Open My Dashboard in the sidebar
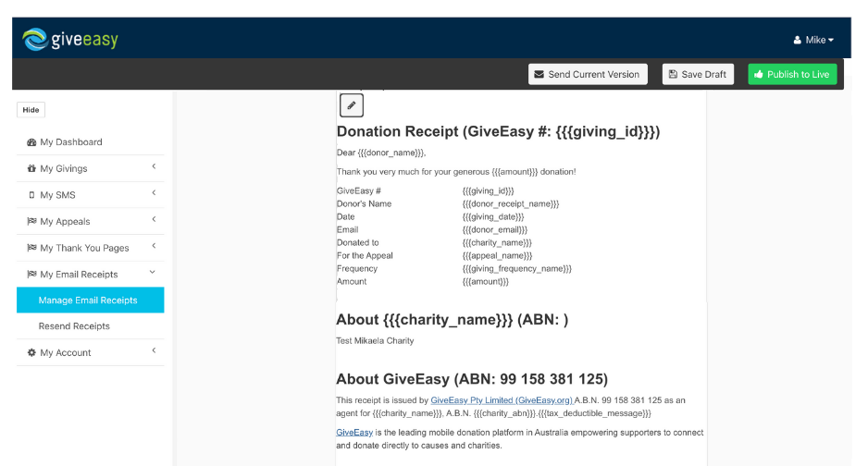Viewport: 868px width, 466px height. click(91, 142)
